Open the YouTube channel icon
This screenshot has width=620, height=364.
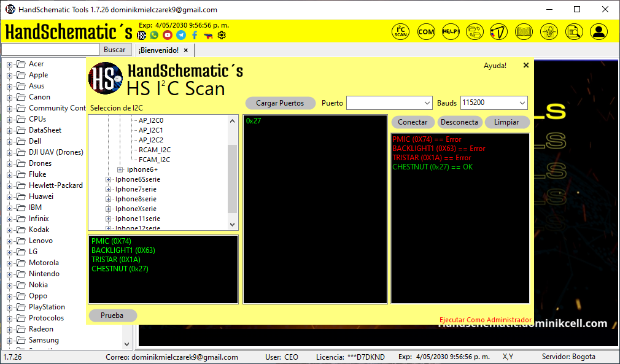[x=168, y=35]
